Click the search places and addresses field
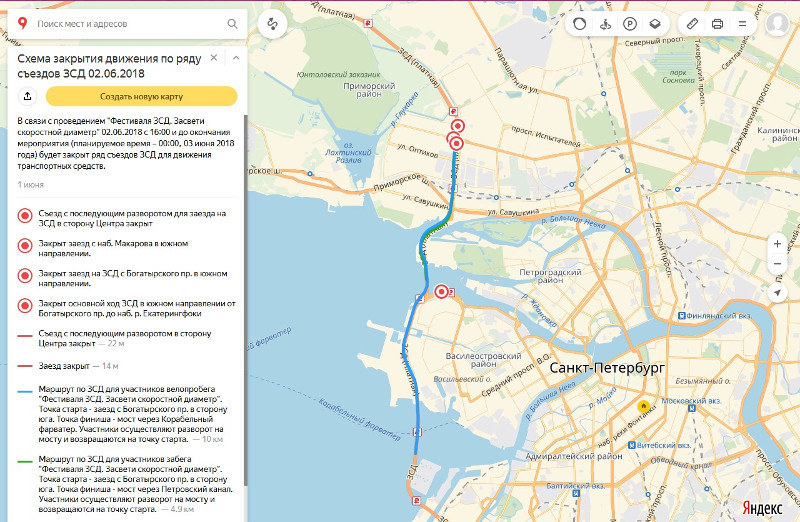The width and height of the screenshot is (800, 522). pos(128,23)
